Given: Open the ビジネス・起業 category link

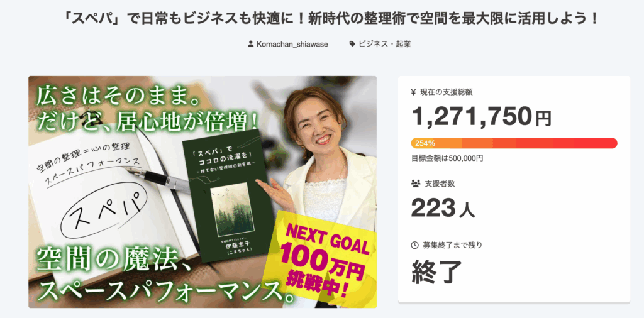Looking at the screenshot, I should [x=384, y=44].
